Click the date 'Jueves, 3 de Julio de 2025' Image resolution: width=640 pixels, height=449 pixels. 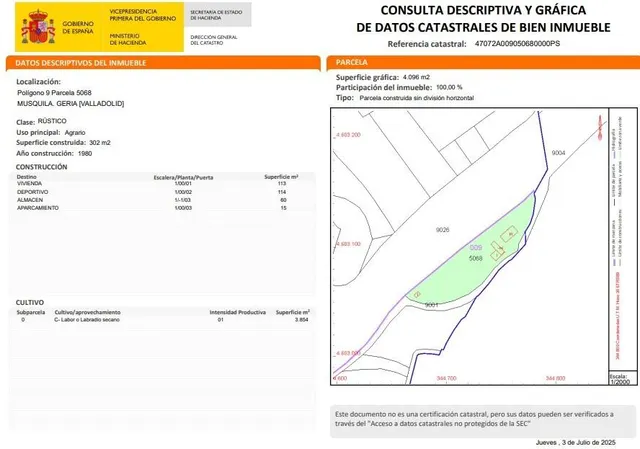576,442
